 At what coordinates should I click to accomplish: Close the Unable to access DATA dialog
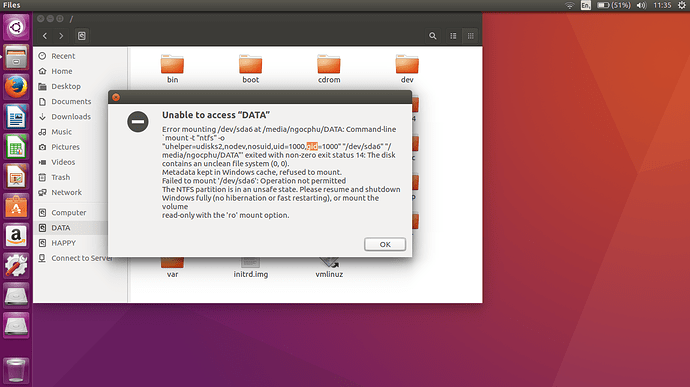[x=116, y=97]
